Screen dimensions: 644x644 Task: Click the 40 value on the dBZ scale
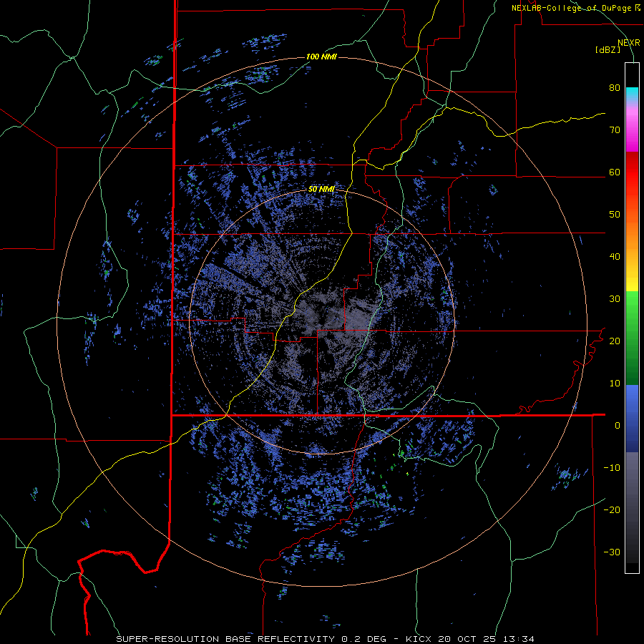click(x=615, y=257)
